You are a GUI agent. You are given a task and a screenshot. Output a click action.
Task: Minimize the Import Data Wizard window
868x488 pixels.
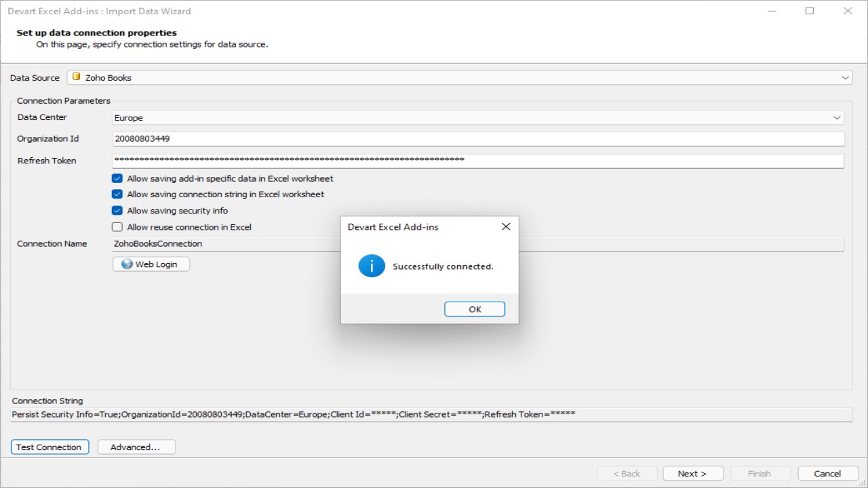pyautogui.click(x=772, y=11)
